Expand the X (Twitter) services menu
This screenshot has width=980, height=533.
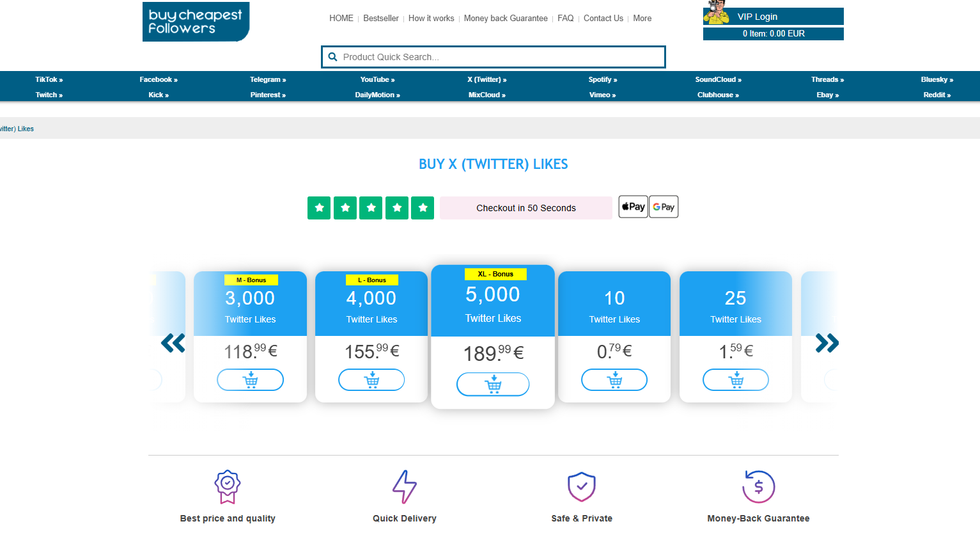(486, 79)
